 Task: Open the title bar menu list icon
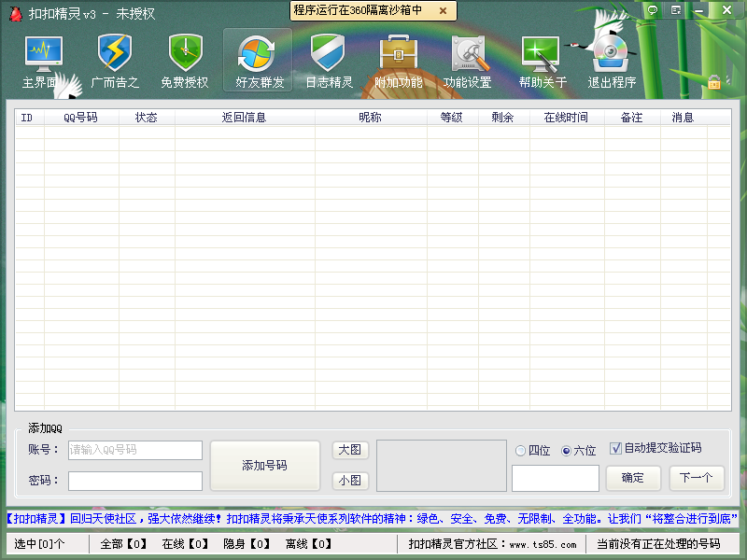click(x=675, y=10)
